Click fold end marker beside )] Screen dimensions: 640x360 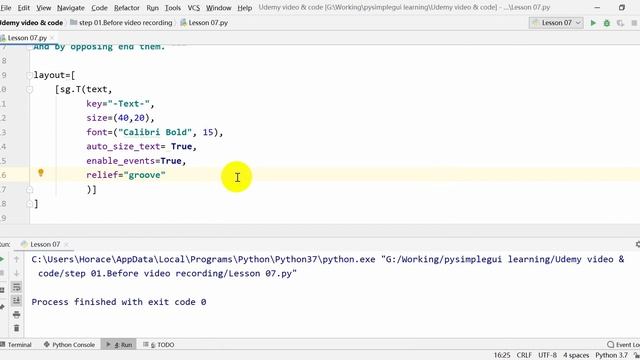(x=29, y=189)
